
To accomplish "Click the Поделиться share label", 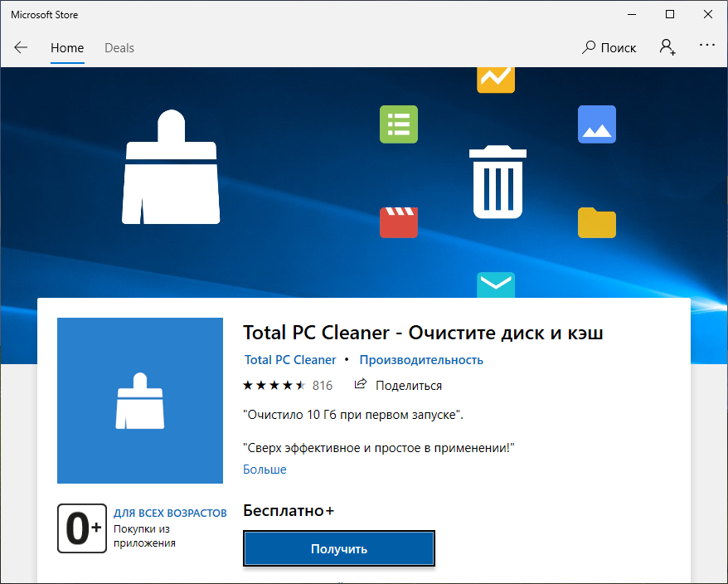I will [409, 386].
